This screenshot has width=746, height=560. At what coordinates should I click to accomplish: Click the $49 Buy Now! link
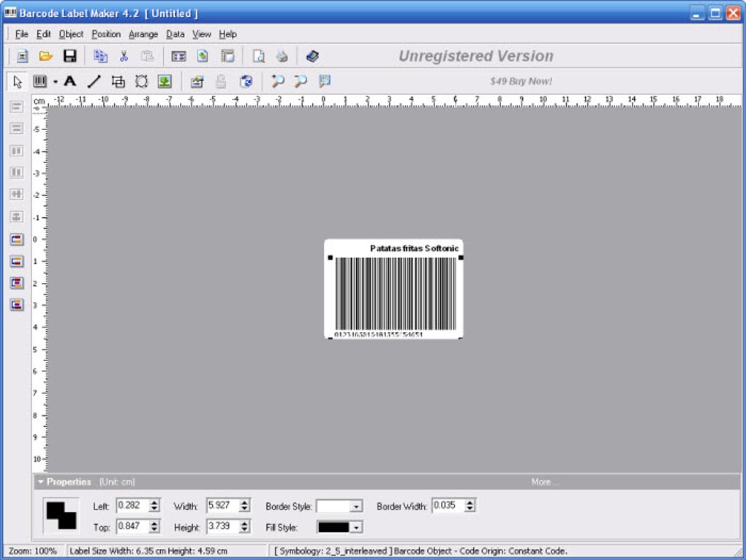tap(521, 81)
